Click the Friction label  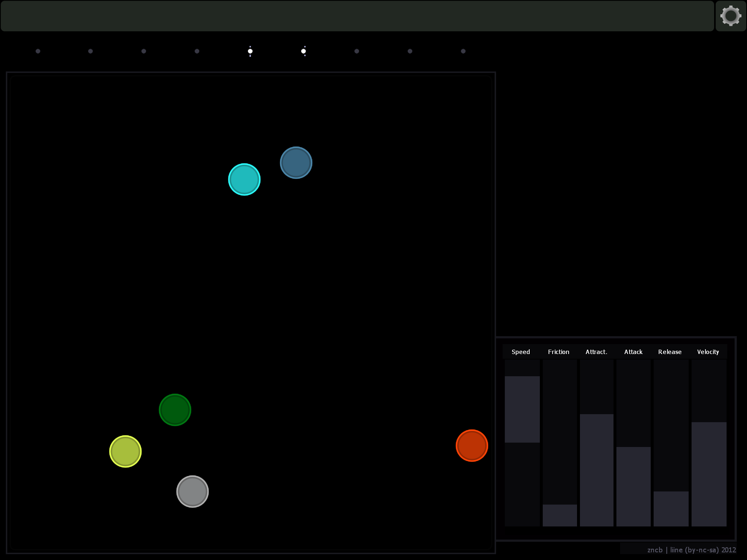[x=558, y=352]
